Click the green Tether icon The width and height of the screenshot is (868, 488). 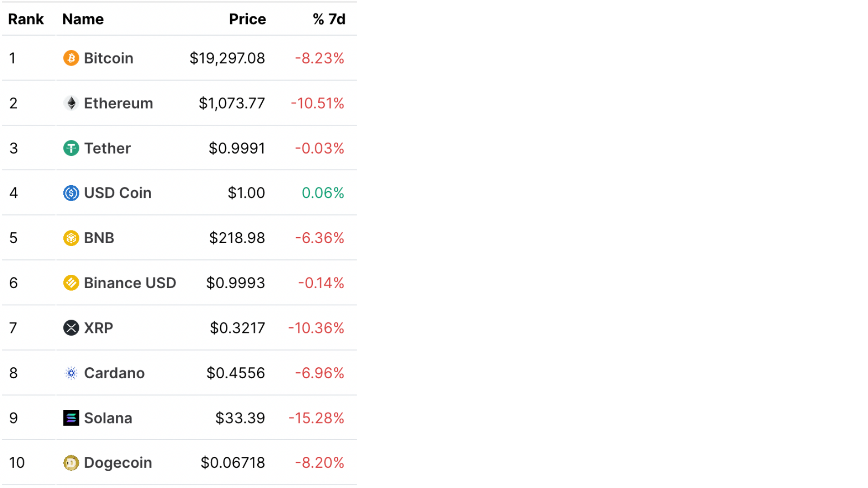[x=71, y=148]
